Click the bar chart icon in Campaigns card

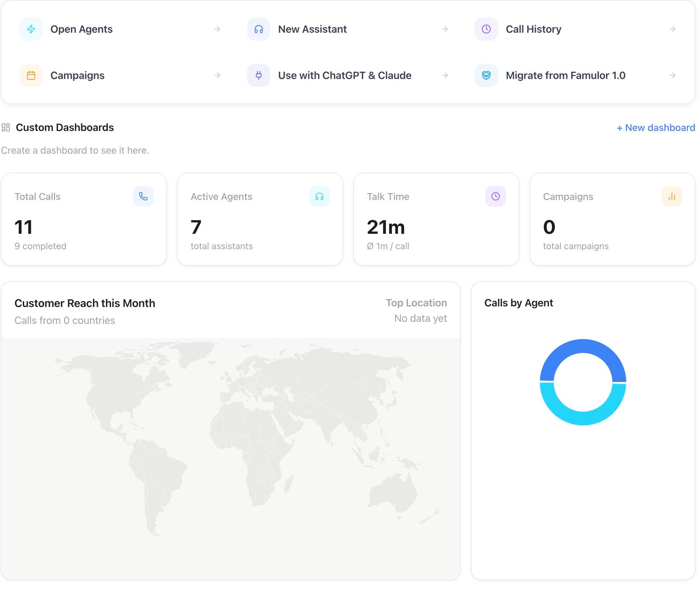672,197
